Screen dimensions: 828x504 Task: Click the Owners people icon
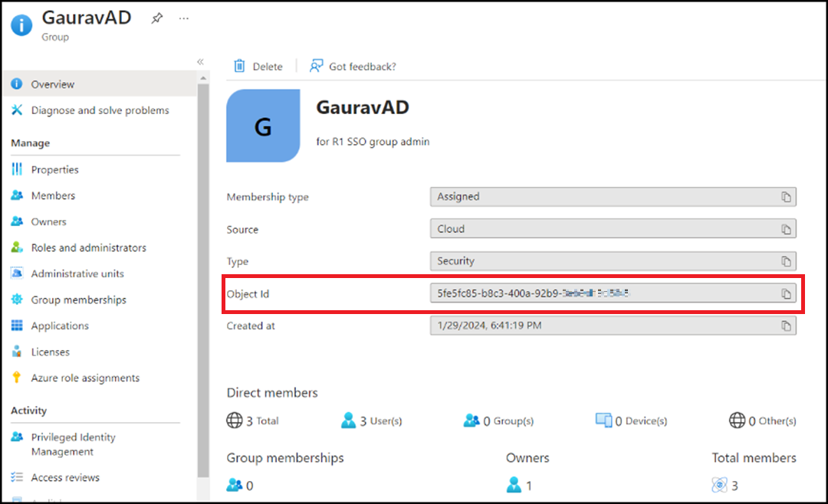pyautogui.click(x=17, y=221)
